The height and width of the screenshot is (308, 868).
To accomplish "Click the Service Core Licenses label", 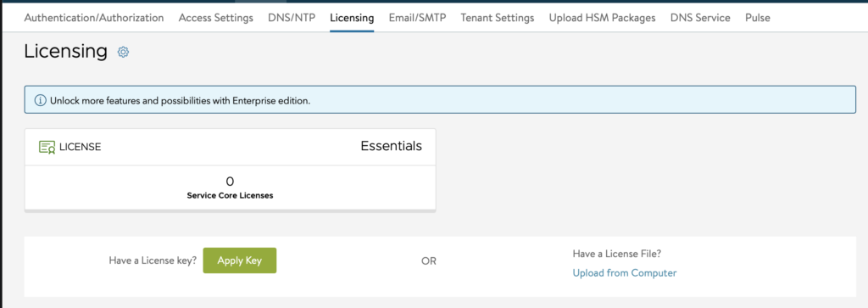I will point(231,195).
